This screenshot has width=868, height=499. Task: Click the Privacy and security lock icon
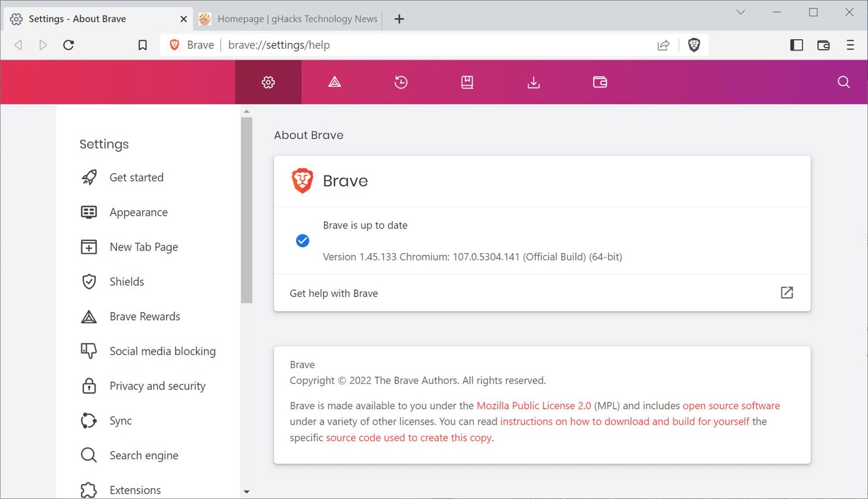[89, 386]
